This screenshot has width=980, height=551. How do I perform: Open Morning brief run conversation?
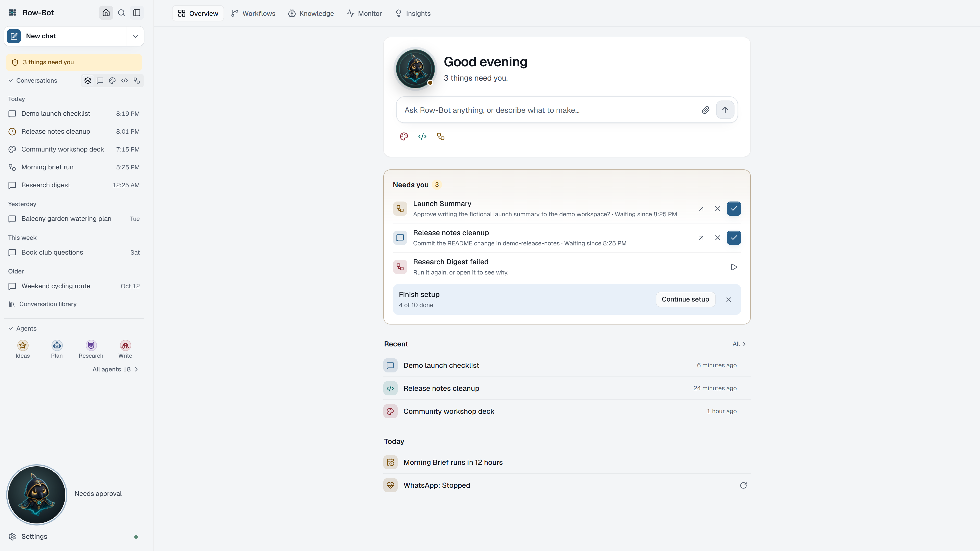point(74,167)
